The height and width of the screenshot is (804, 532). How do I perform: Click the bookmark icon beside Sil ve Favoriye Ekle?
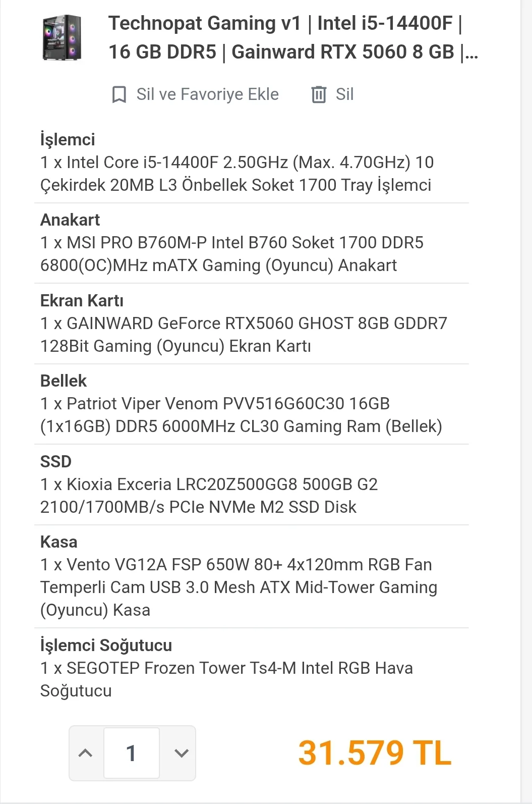(119, 94)
